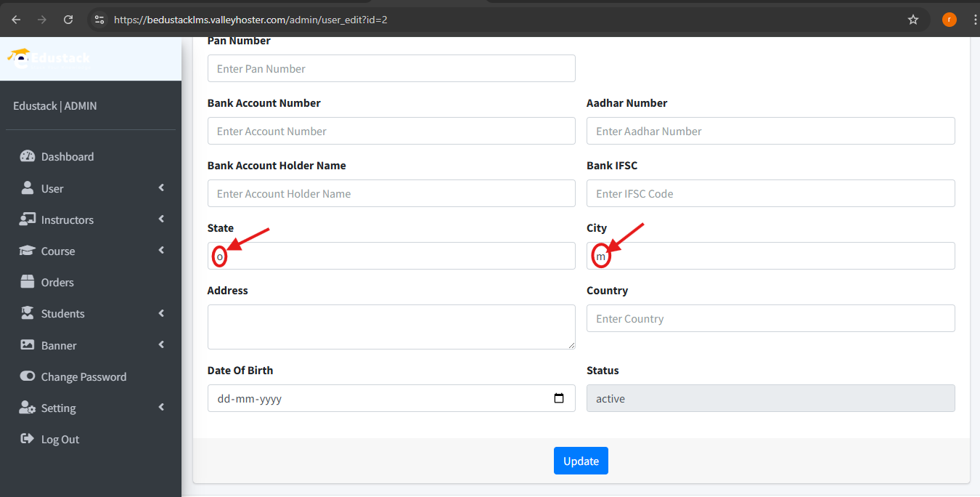The width and height of the screenshot is (980, 497).
Task: Click the Change Password toggle icon
Action: 28,376
